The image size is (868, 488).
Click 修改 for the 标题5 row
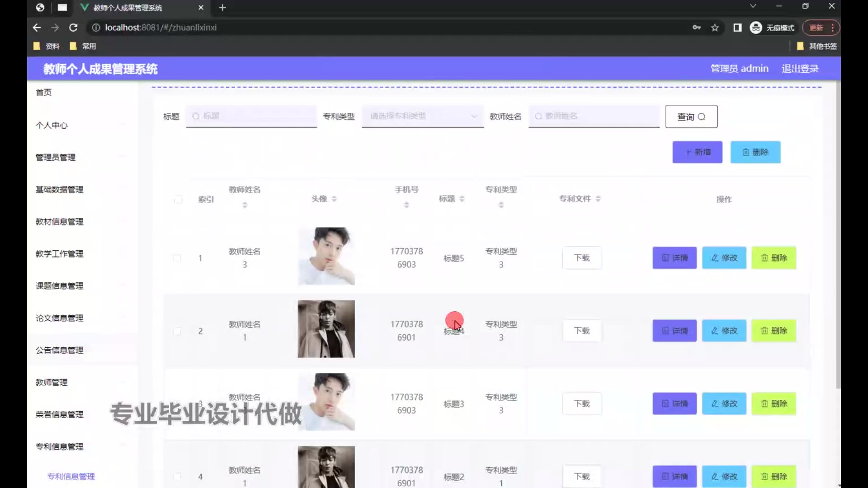[724, 258]
